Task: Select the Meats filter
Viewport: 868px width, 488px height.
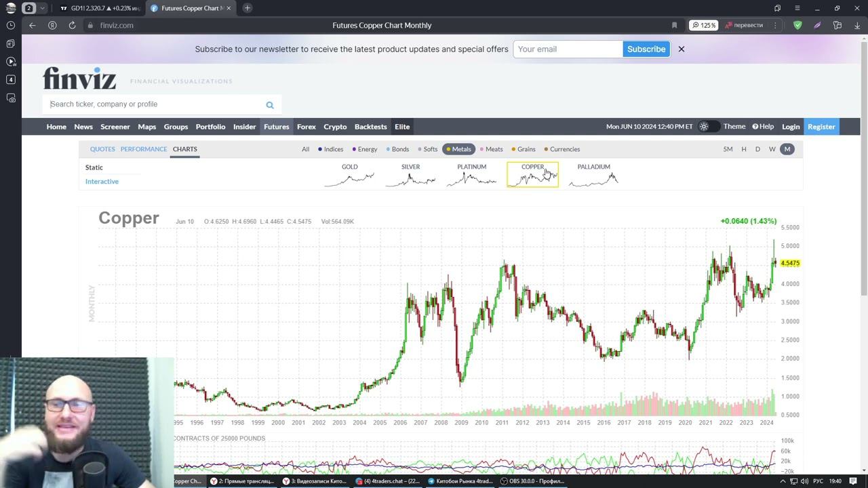Action: (x=492, y=149)
